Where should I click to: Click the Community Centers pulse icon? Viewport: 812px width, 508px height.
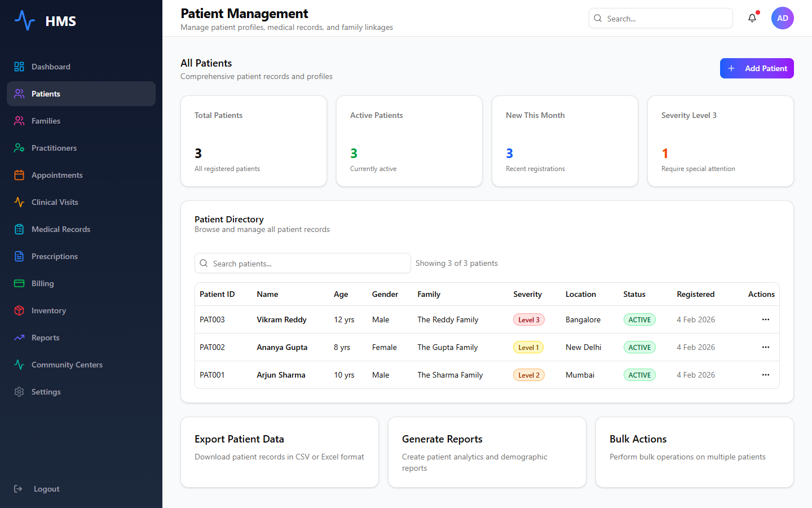pyautogui.click(x=19, y=365)
